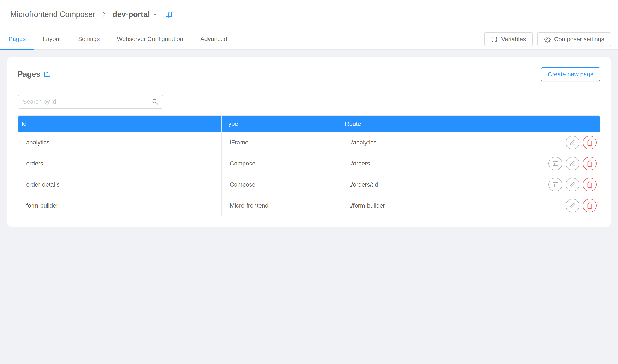The height and width of the screenshot is (364, 618).
Task: Switch to the Layout tab
Action: pos(52,39)
